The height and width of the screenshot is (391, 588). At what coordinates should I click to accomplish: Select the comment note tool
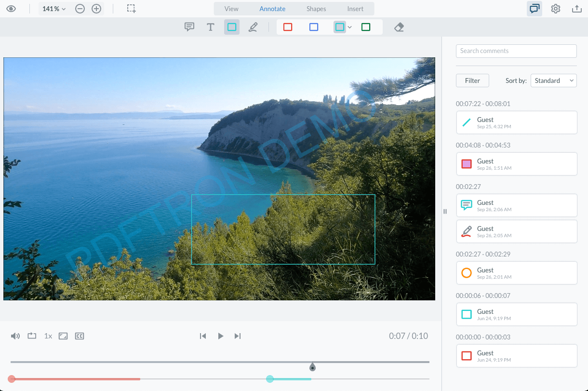[x=189, y=27]
